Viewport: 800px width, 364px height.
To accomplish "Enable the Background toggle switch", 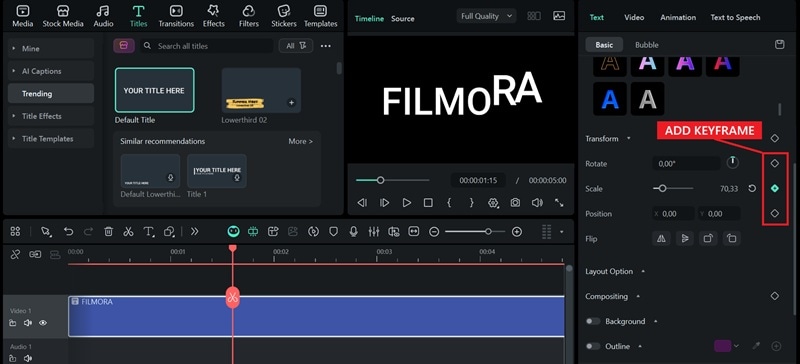I will [593, 321].
